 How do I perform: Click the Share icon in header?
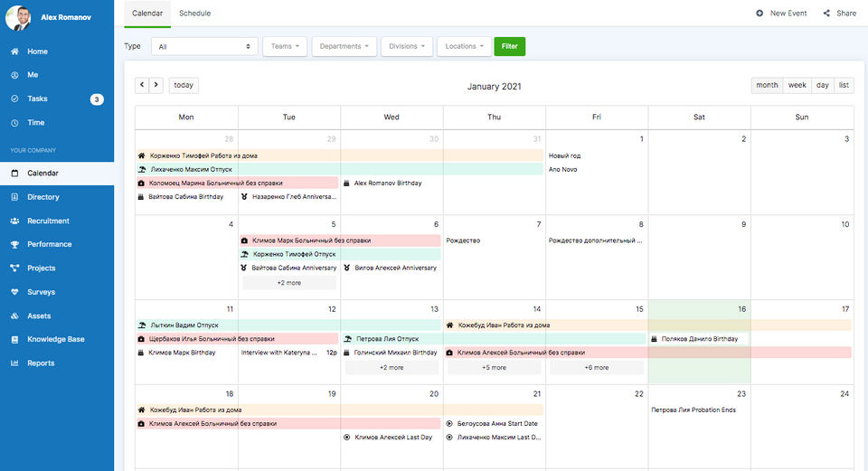(827, 14)
